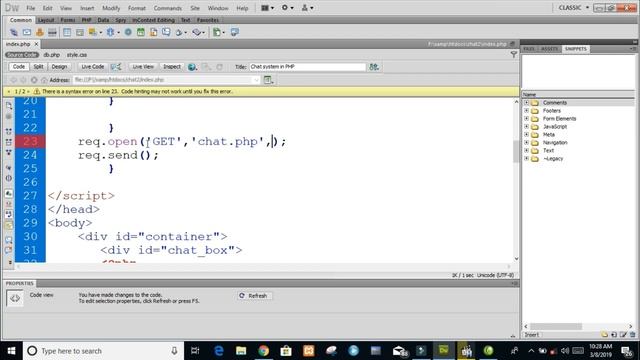Insert a Hyperlink from the Common toolbar
The image size is (640, 360).
(x=13, y=32)
